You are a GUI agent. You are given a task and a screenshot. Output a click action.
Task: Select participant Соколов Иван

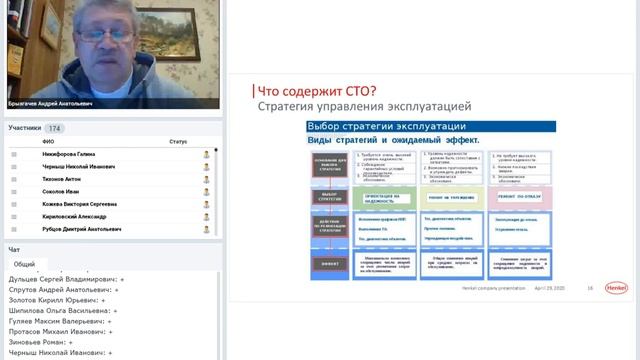[61, 192]
